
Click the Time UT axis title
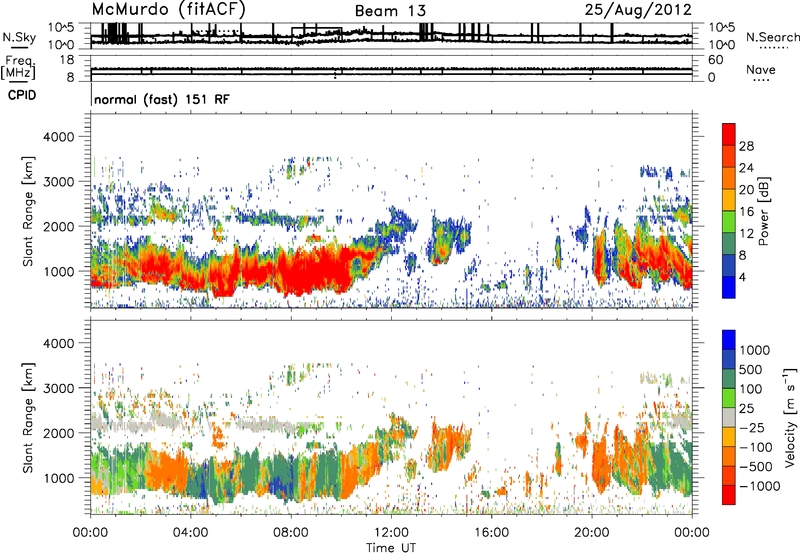tap(391, 547)
